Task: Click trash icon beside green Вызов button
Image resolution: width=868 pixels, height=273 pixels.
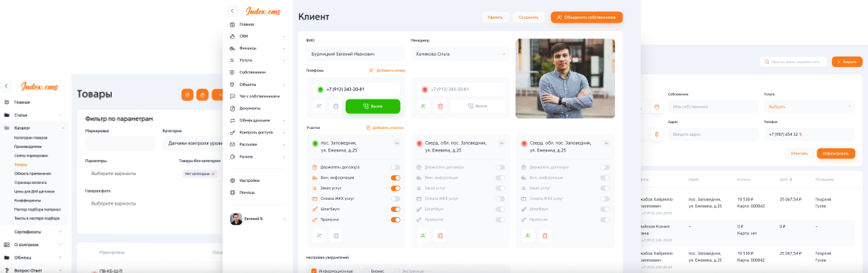Action: pyautogui.click(x=335, y=106)
